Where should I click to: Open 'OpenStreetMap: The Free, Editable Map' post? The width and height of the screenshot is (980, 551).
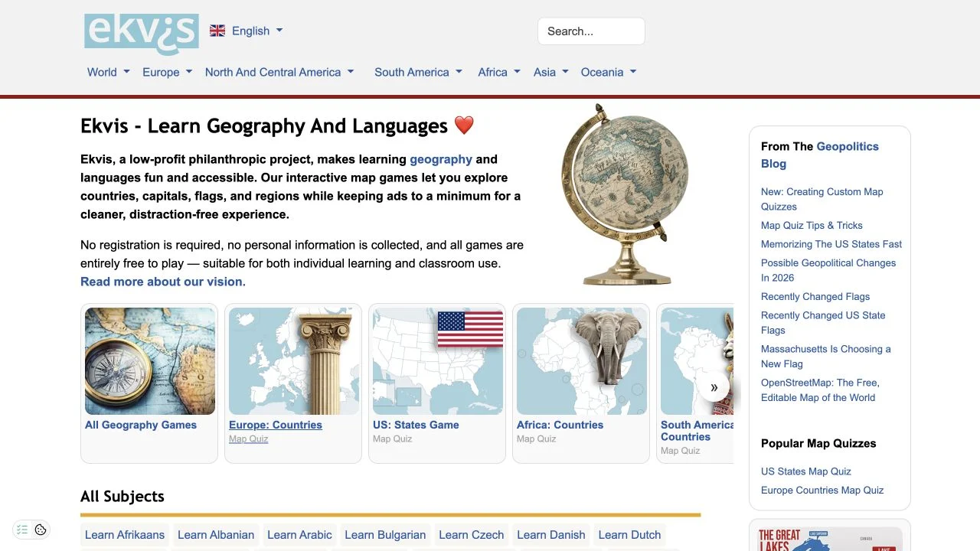pyautogui.click(x=820, y=390)
